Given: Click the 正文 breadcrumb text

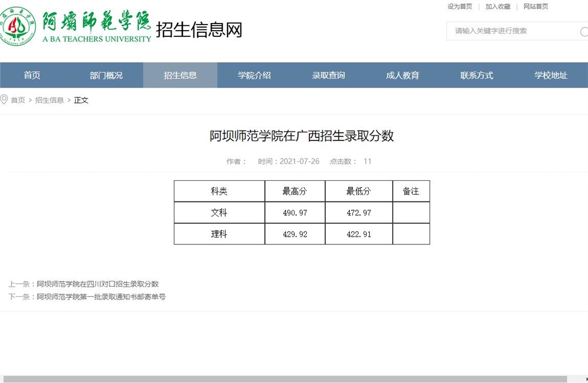Looking at the screenshot, I should click(81, 100).
